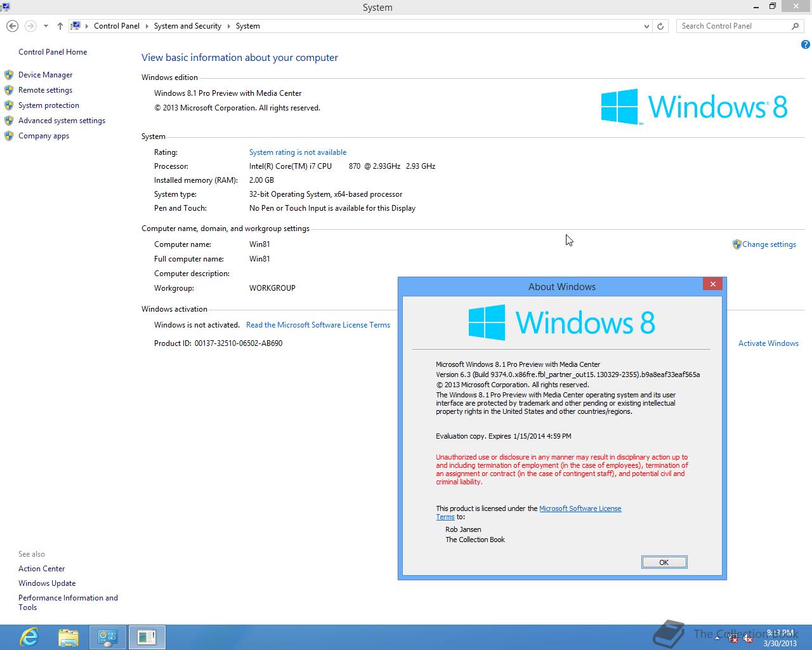This screenshot has height=650, width=812.
Task: Switch to About Windows taskbar button
Action: (147, 637)
